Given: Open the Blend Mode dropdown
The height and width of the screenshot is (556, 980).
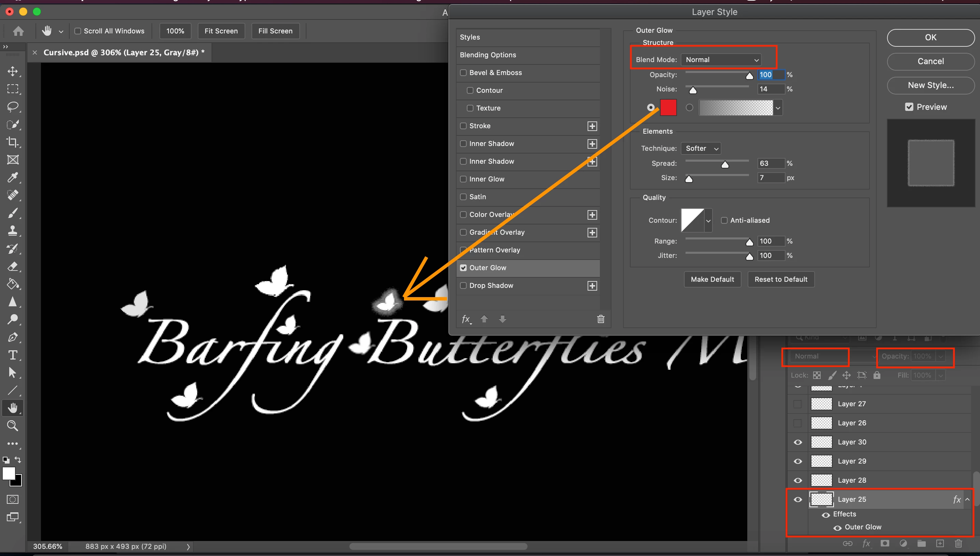Looking at the screenshot, I should tap(721, 60).
